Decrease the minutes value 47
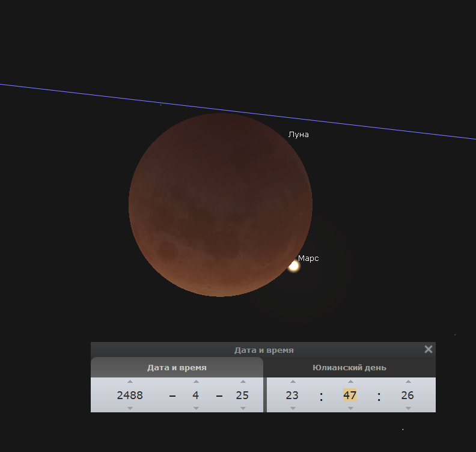 point(350,408)
